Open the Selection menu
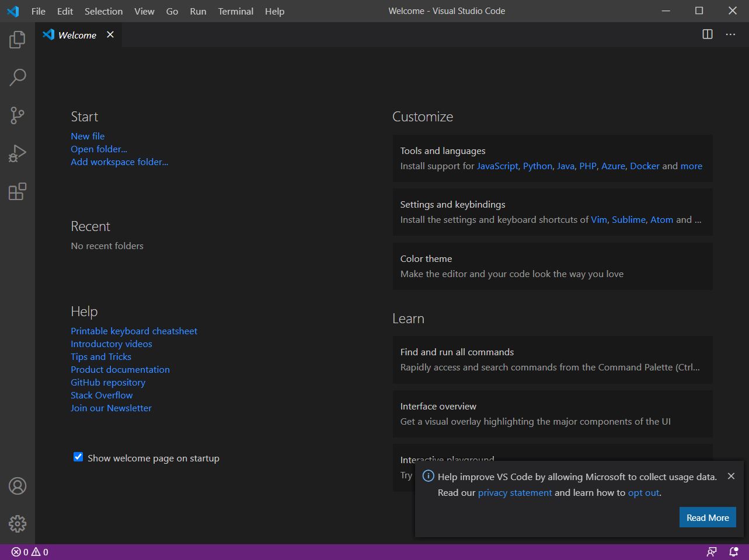Viewport: 749px width, 560px height. click(x=104, y=11)
